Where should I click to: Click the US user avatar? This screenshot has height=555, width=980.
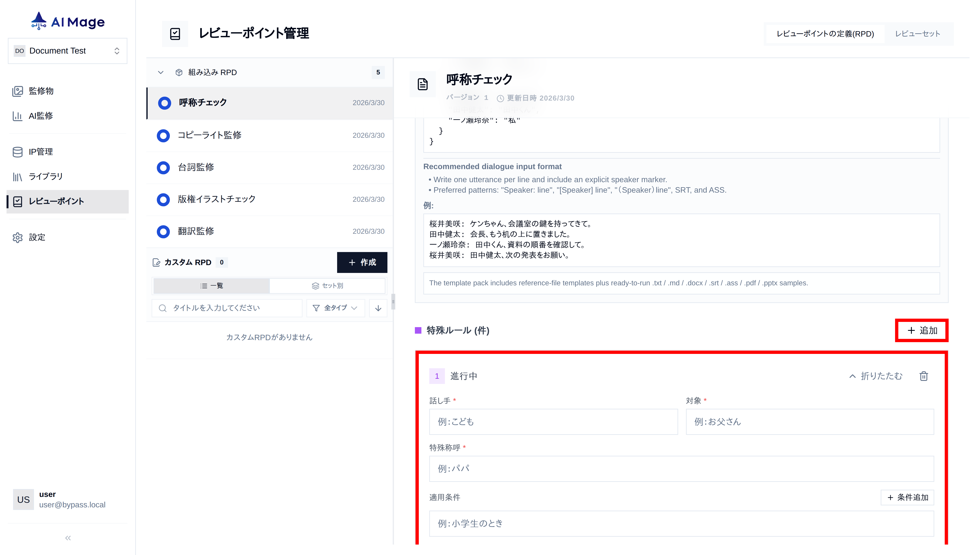(23, 499)
